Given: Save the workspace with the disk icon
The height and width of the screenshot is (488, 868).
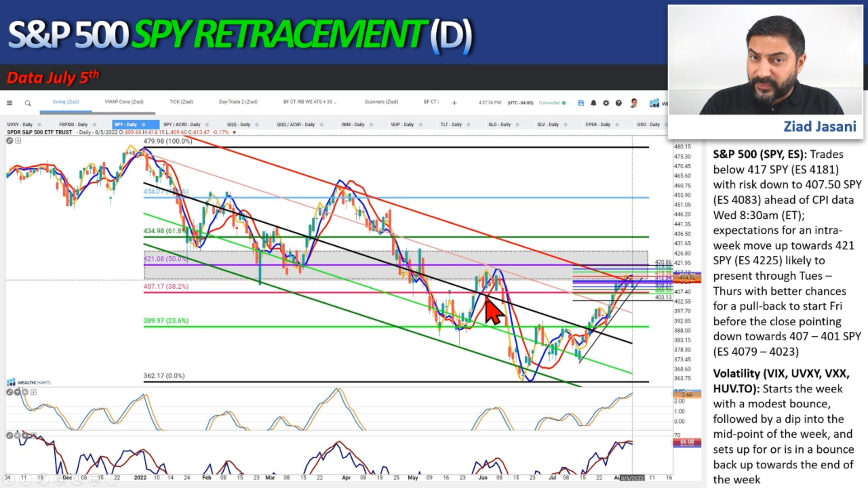Looking at the screenshot, I should pos(581,103).
